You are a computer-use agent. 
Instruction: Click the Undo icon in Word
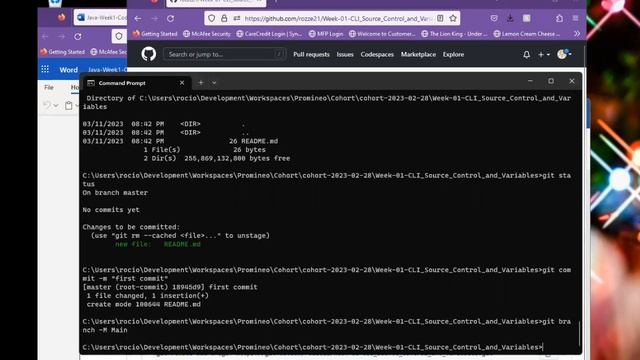[47, 105]
